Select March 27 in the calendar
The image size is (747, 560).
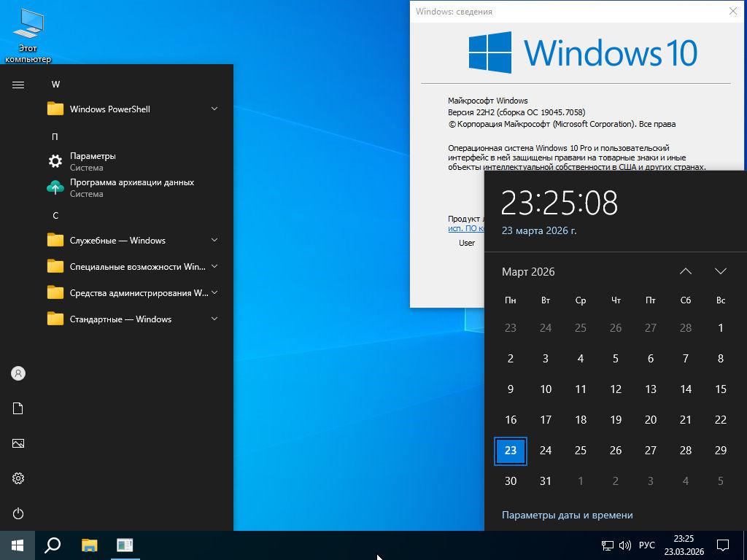(x=650, y=450)
